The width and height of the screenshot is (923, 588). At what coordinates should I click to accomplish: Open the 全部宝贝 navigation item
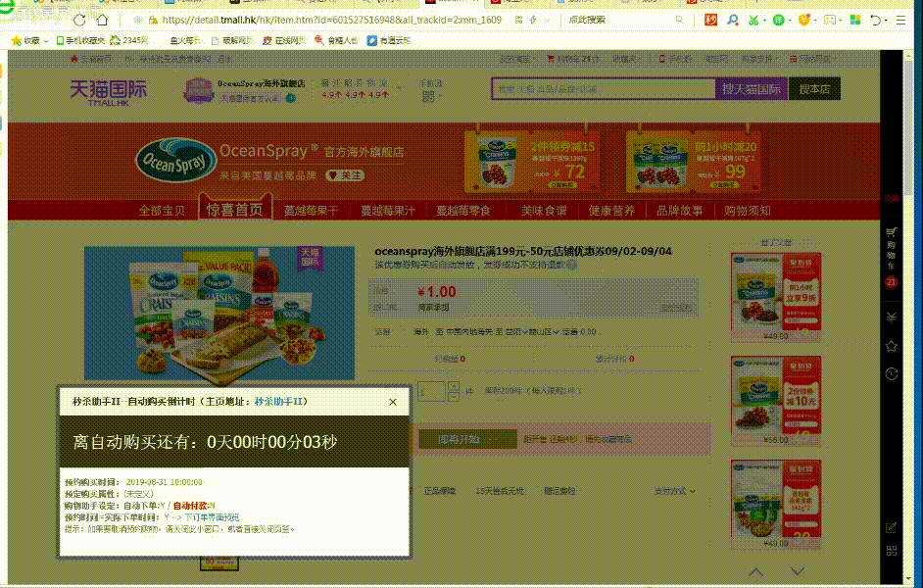coord(162,211)
